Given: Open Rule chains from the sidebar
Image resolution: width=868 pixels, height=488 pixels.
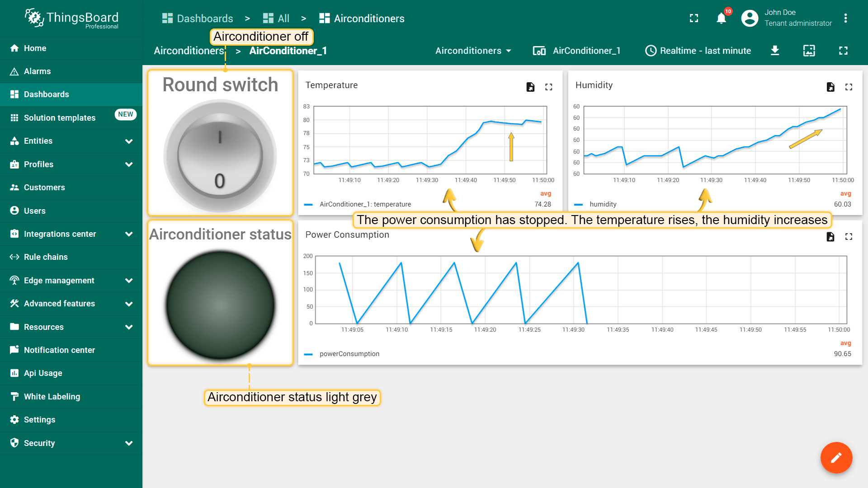Looking at the screenshot, I should coord(46,257).
